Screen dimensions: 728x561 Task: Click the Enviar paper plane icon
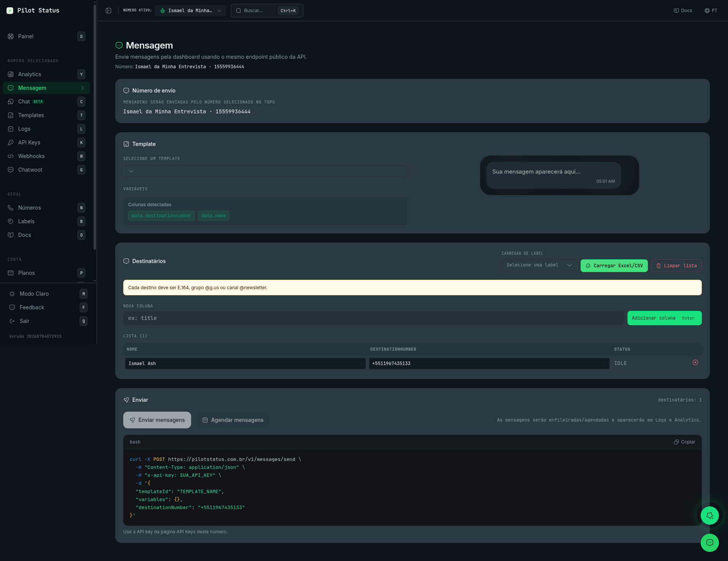126,400
